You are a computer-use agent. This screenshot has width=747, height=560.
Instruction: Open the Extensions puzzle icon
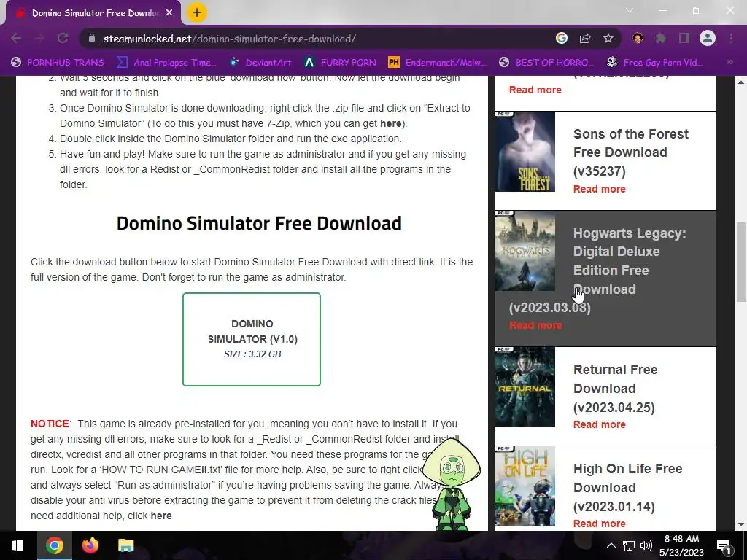click(661, 38)
